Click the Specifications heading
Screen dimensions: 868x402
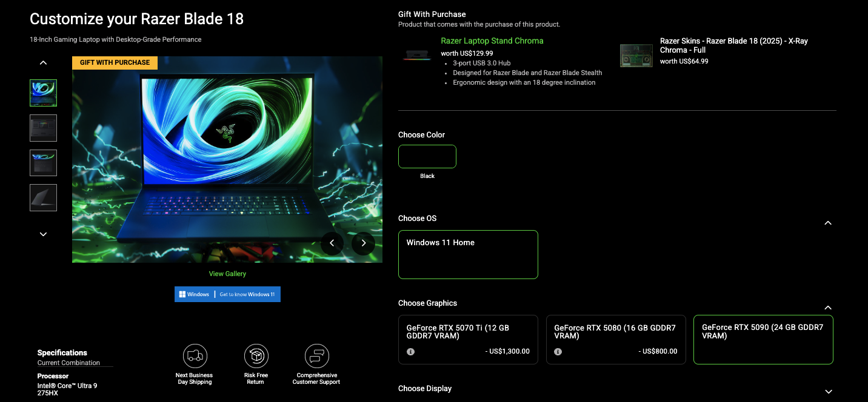tap(62, 352)
